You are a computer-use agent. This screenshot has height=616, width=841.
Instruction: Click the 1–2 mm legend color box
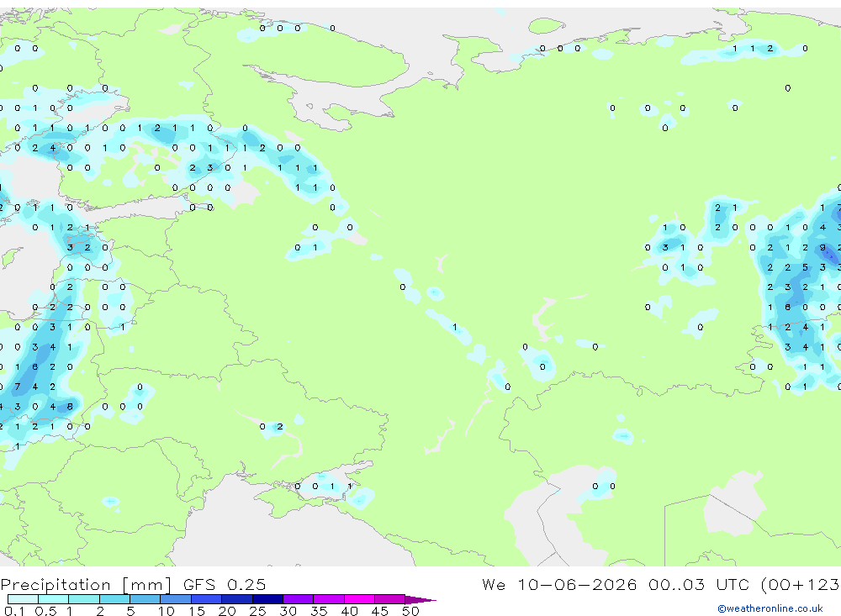point(84,599)
